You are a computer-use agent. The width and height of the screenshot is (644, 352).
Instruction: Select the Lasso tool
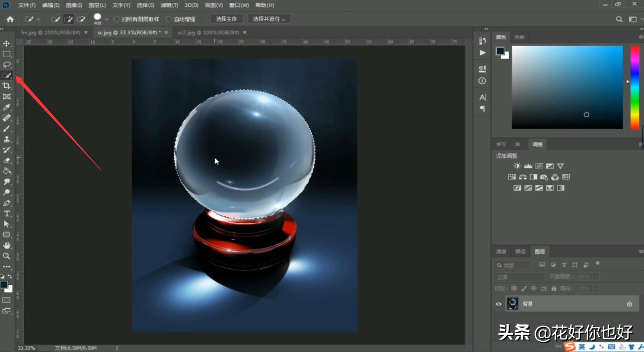point(6,65)
